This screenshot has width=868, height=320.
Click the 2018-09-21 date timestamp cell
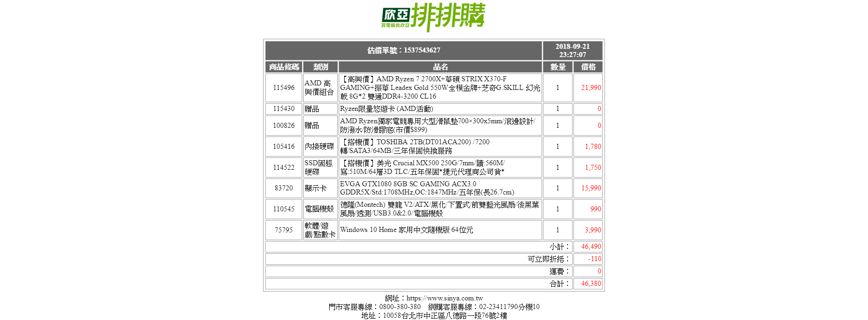coord(572,50)
